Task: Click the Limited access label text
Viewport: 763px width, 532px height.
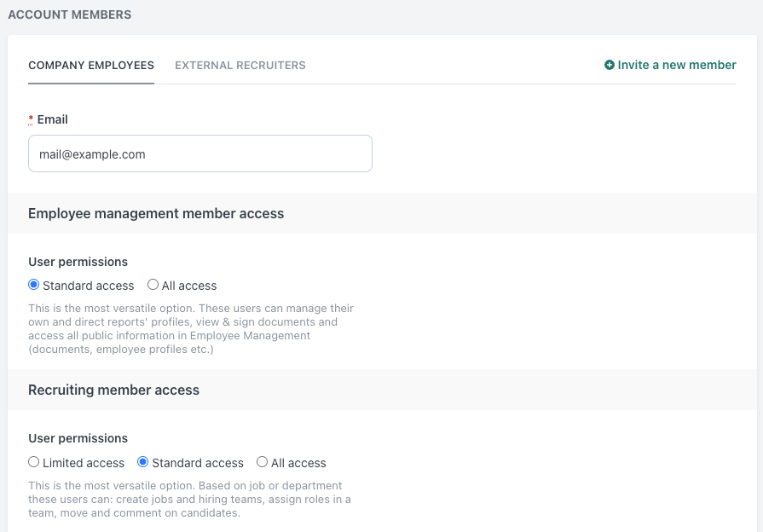Action: 84,463
